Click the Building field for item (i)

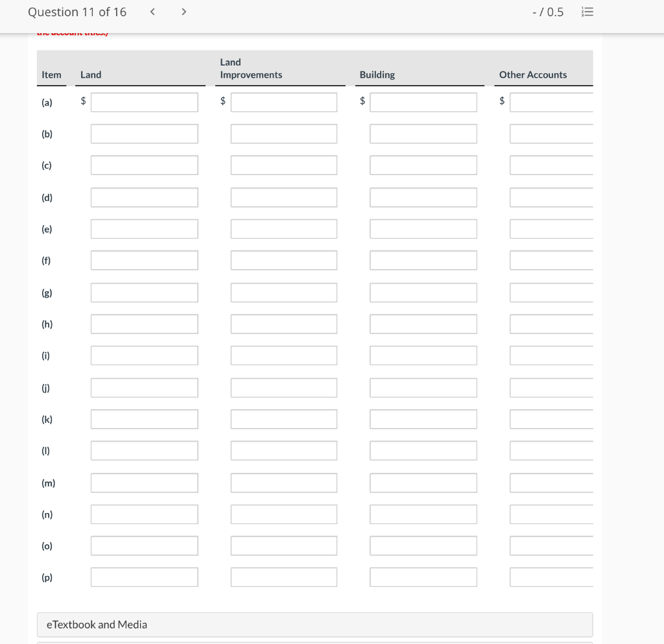[x=423, y=355]
